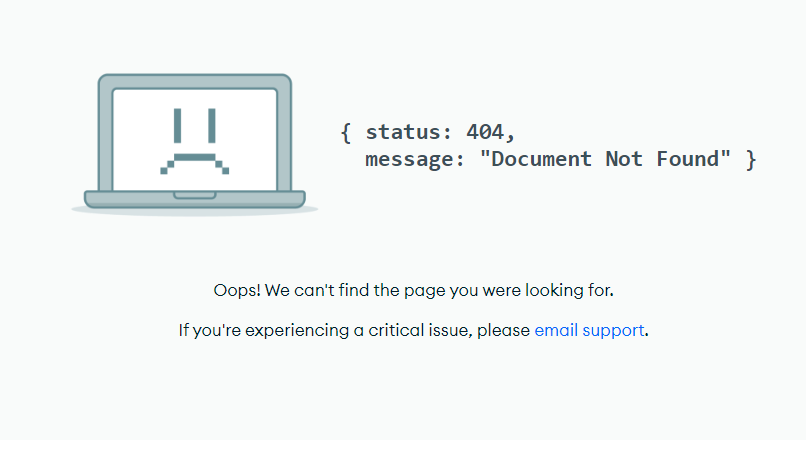The width and height of the screenshot is (806, 455).
Task: Click the pixelated frown mouth
Action: click(x=195, y=161)
